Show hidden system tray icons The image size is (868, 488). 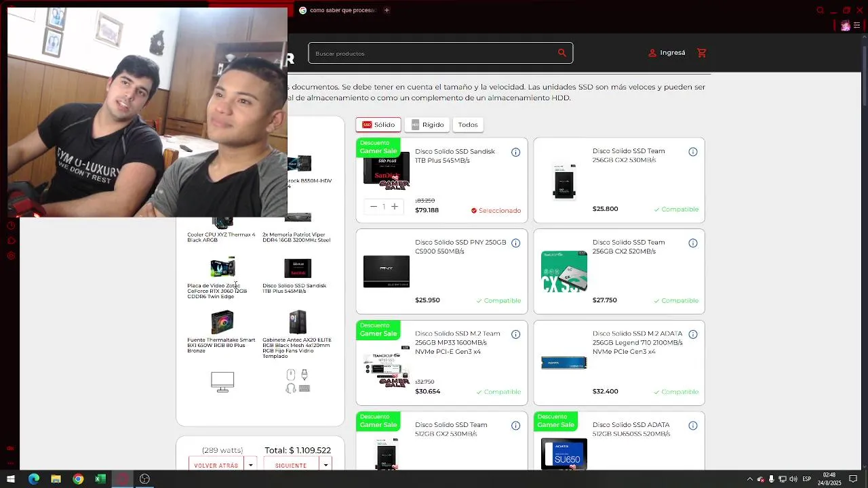coord(749,479)
